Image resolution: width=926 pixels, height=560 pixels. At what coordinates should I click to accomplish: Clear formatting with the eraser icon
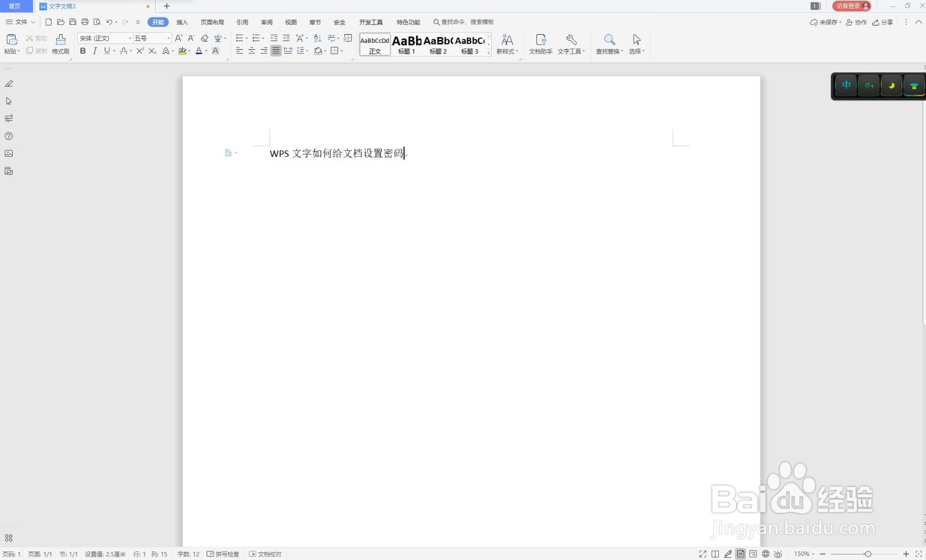pyautogui.click(x=204, y=38)
